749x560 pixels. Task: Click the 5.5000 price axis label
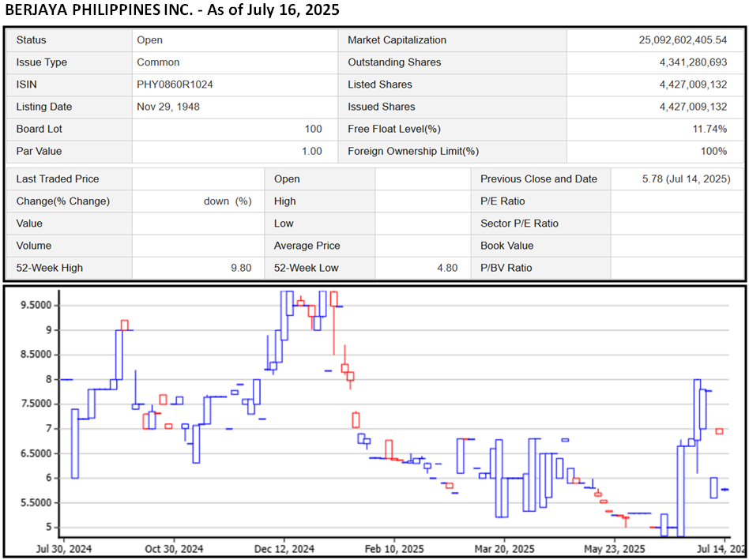[x=36, y=502]
